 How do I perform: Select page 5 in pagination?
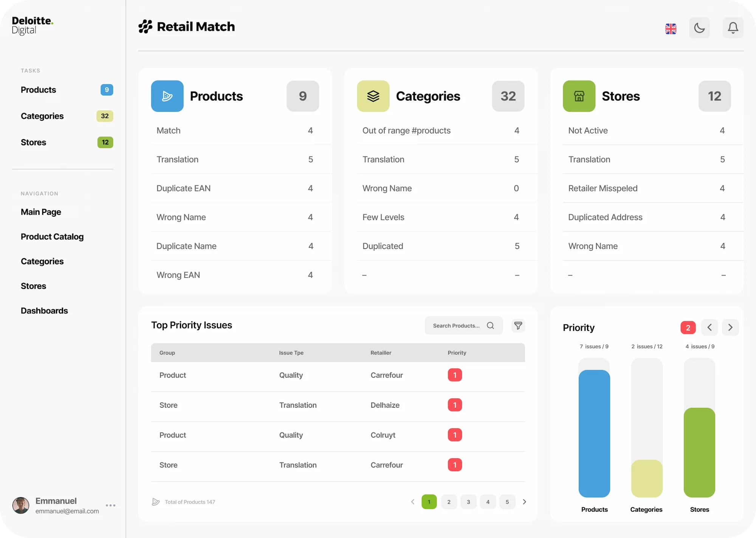pos(507,502)
